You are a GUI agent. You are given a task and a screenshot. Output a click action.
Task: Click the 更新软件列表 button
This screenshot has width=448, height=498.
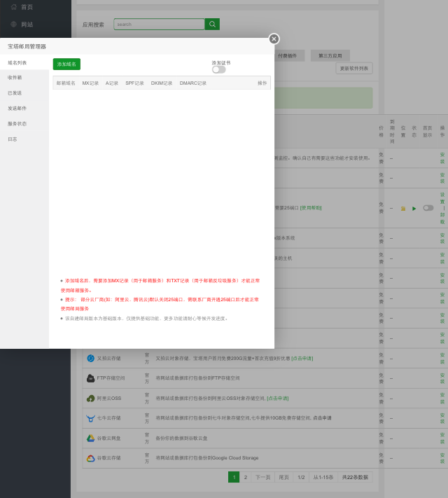[x=354, y=68]
